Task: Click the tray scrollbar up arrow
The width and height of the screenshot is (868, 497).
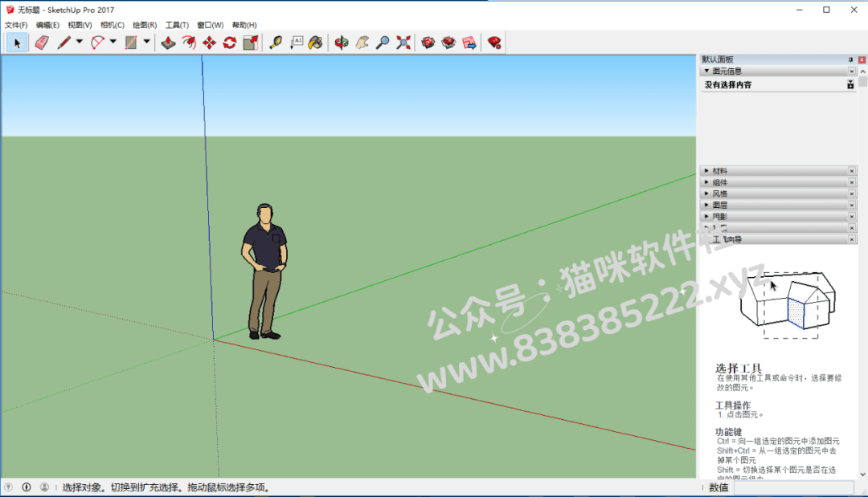Action: point(863,71)
